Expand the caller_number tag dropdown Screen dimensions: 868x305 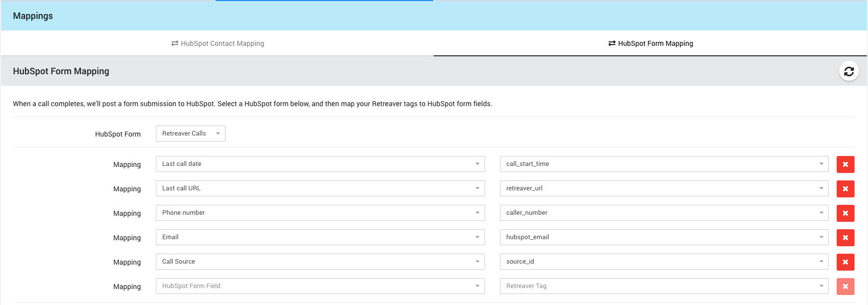[x=663, y=213]
